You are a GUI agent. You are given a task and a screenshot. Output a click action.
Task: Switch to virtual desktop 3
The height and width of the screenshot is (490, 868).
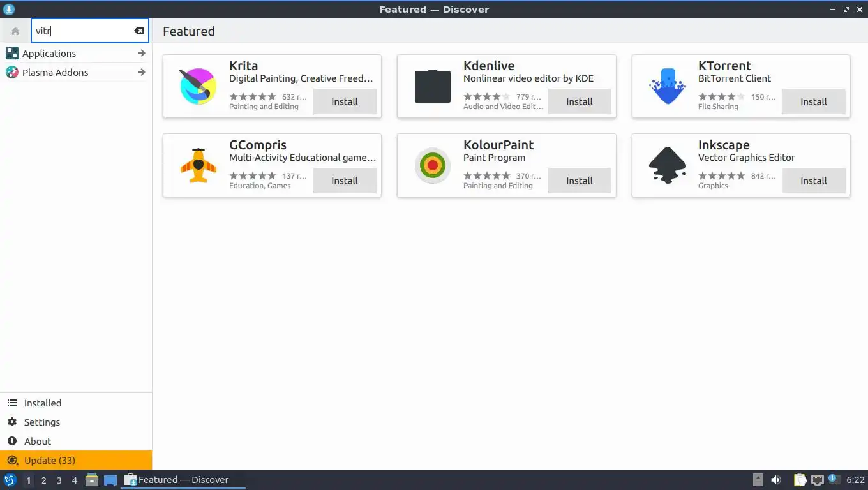[x=59, y=480]
